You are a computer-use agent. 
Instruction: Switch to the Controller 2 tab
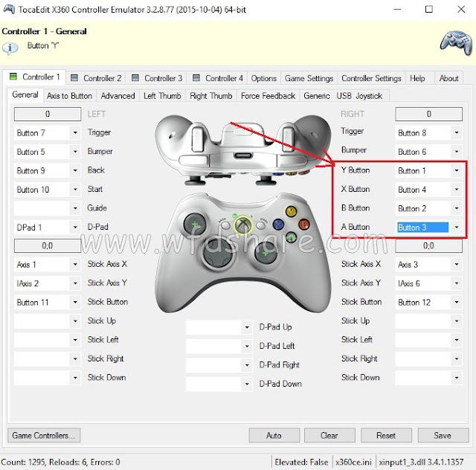point(96,78)
